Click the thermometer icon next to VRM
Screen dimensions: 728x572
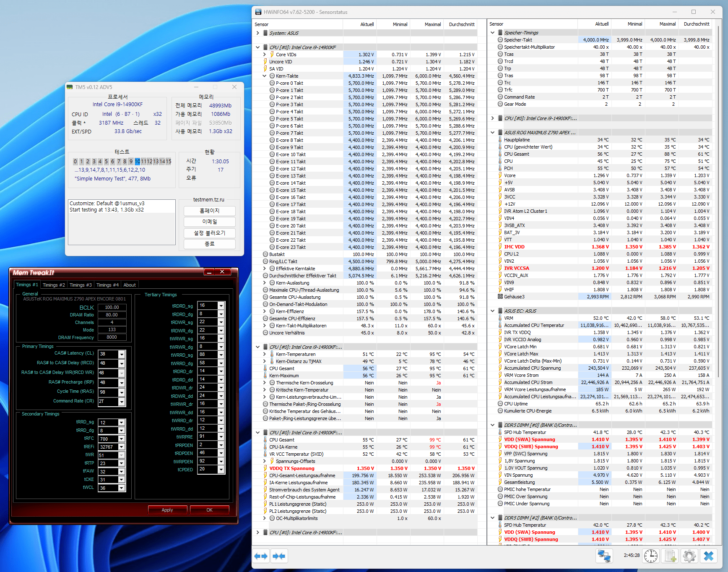pyautogui.click(x=500, y=318)
